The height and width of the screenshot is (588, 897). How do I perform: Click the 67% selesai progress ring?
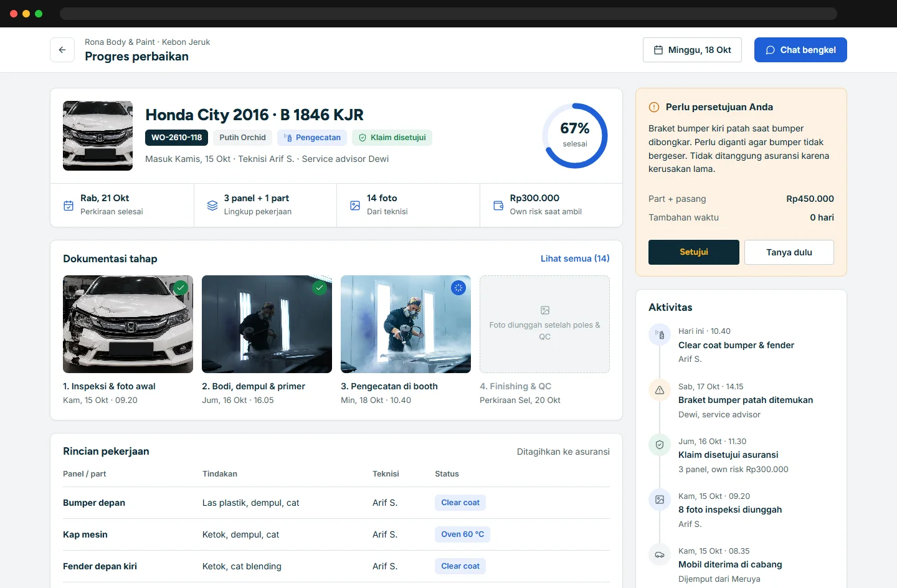[575, 136]
